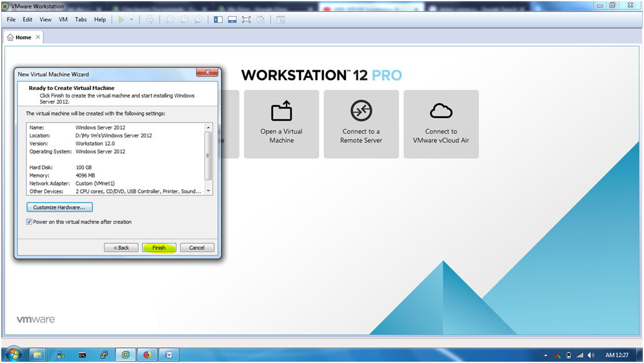Close the Home tab

pos(37,37)
